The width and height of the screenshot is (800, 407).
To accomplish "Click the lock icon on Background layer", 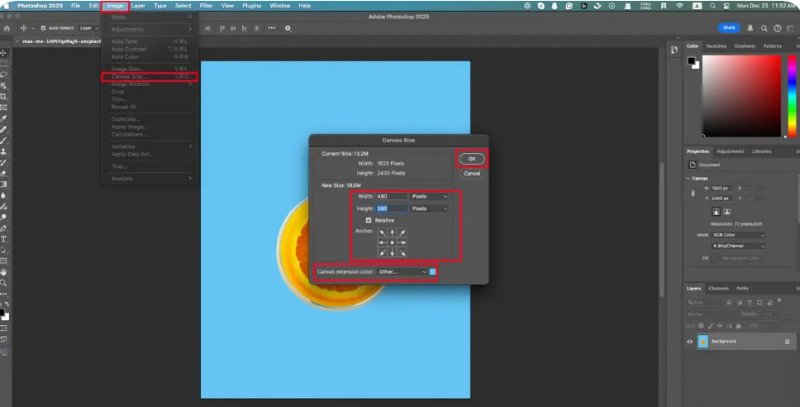I will (787, 341).
